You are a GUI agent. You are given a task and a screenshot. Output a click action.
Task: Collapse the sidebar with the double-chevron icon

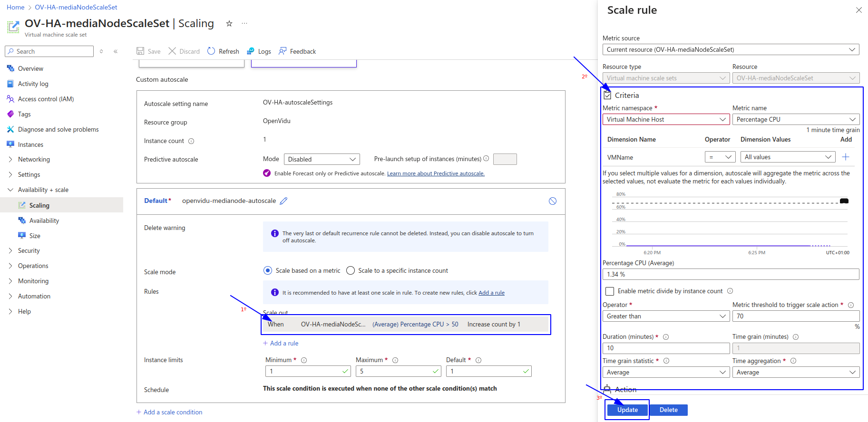(116, 51)
